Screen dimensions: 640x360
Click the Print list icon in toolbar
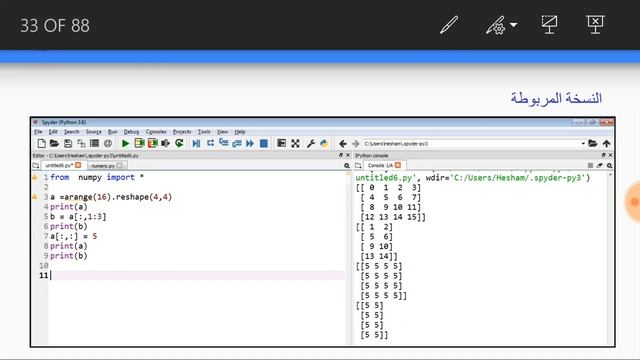coord(94,143)
